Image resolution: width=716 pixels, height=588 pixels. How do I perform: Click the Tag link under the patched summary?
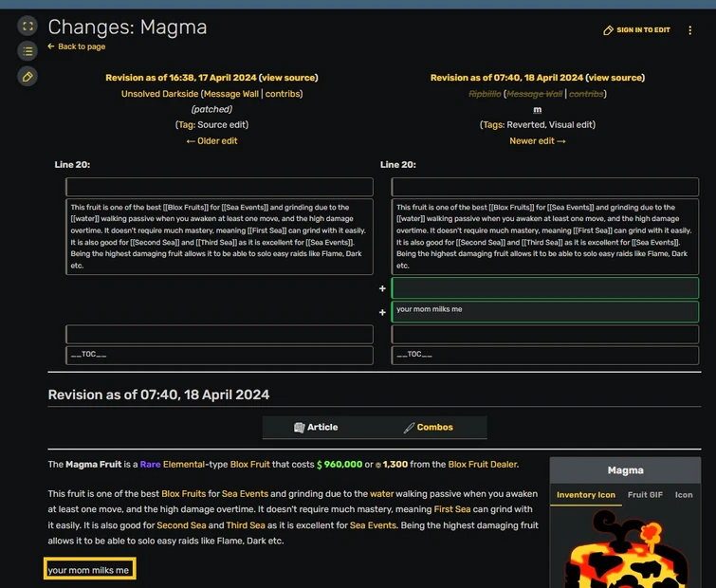[186, 124]
